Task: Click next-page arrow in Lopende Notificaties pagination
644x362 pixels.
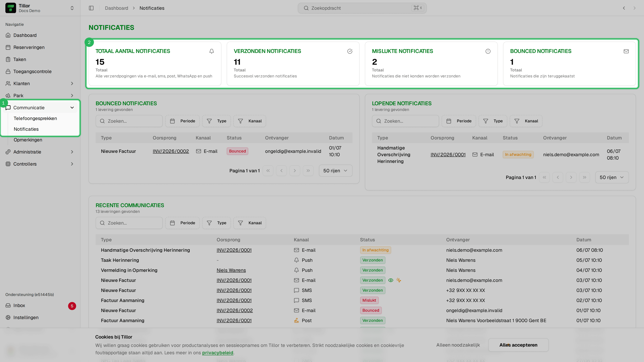Action: [571, 177]
